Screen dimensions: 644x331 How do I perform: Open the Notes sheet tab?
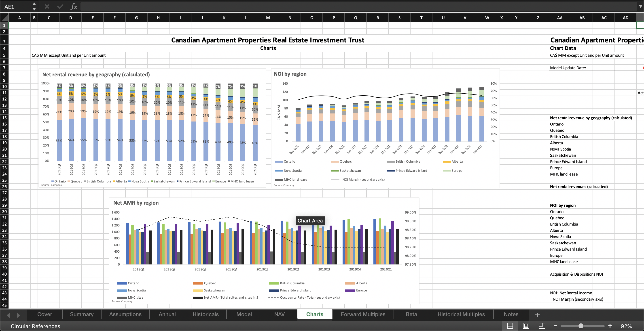coord(511,314)
